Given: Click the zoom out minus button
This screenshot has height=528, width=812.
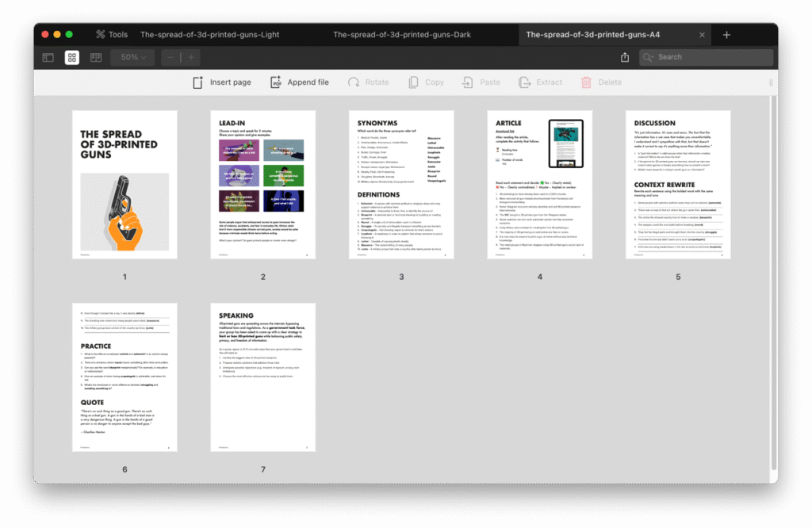Looking at the screenshot, I should coord(170,58).
